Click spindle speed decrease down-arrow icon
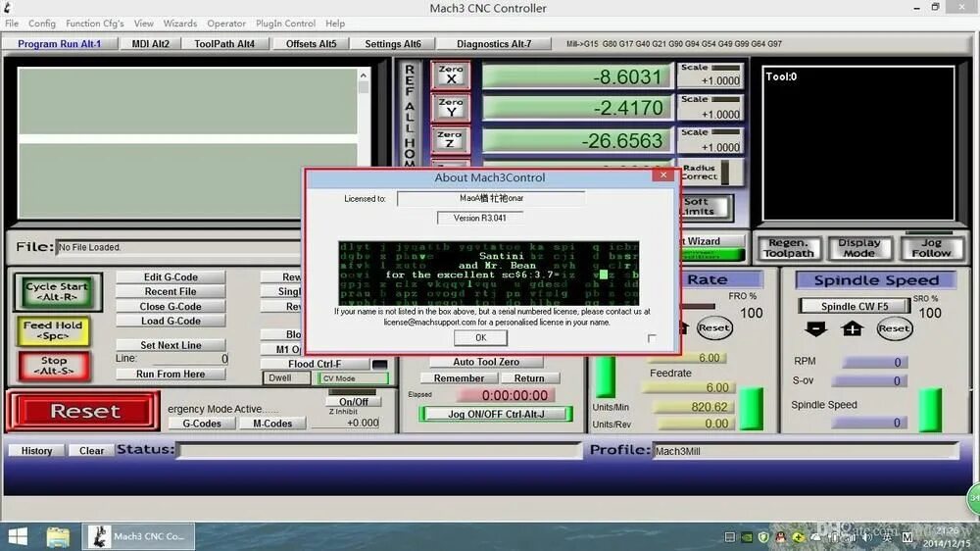The image size is (980, 551). 815,328
